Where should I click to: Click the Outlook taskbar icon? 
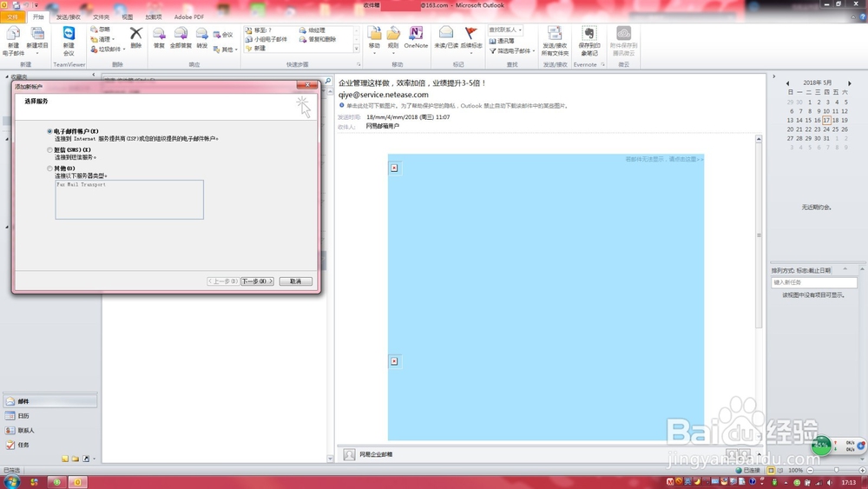point(78,482)
